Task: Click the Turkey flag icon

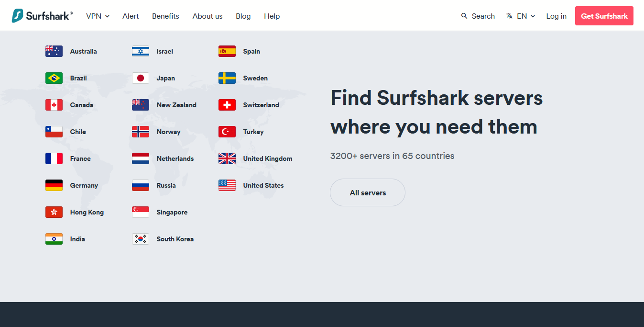Action: click(227, 132)
